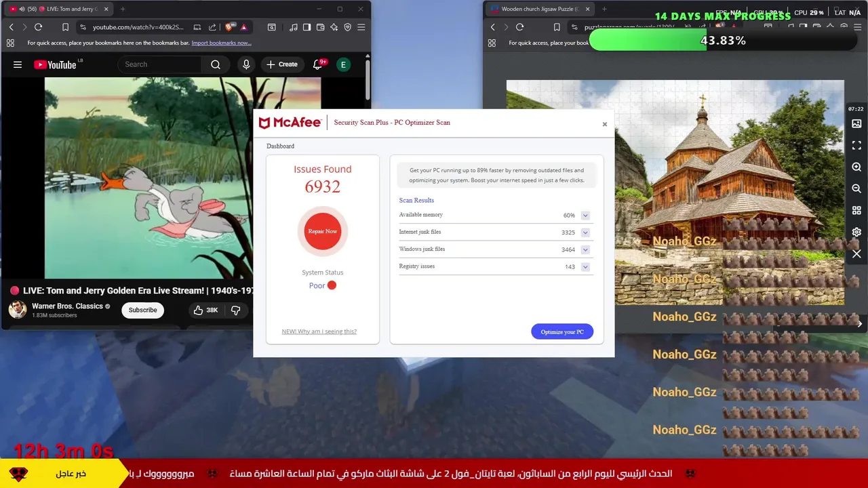Click the wooden church puzzle image

click(x=675, y=193)
